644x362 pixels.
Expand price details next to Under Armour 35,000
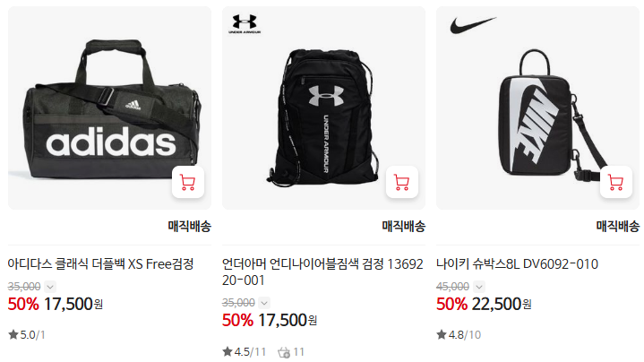(264, 303)
